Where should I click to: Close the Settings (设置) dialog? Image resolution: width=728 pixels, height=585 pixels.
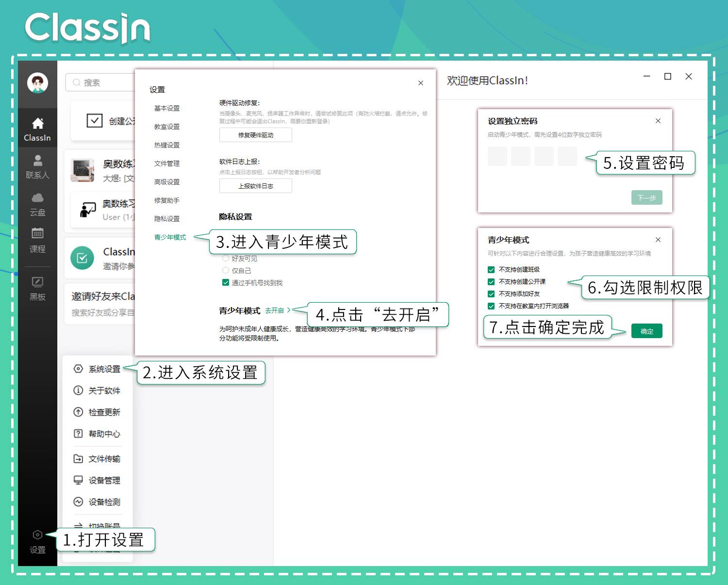pyautogui.click(x=421, y=83)
